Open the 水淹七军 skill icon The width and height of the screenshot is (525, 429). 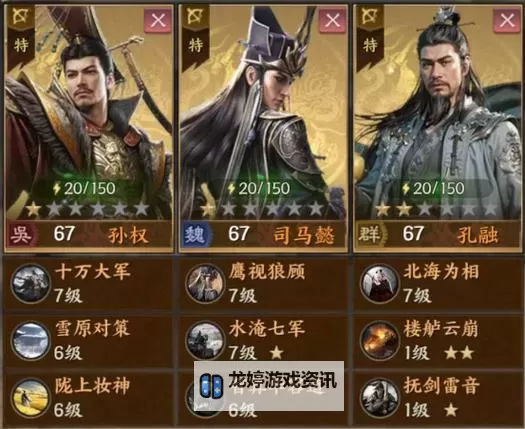[x=205, y=341]
